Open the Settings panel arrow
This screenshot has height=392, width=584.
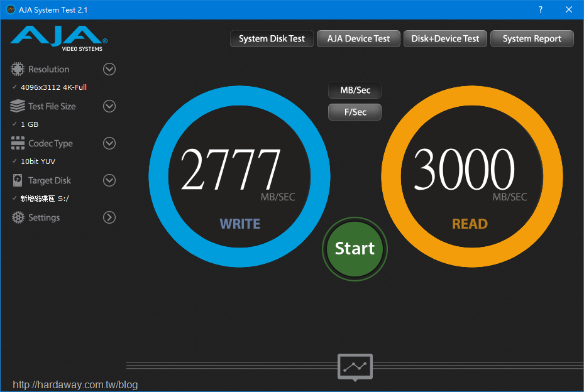coord(109,217)
